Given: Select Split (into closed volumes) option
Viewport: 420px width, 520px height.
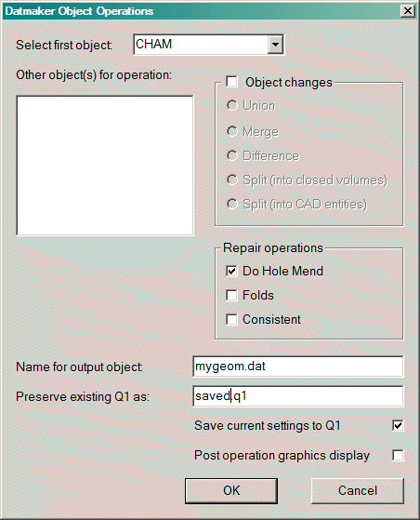Looking at the screenshot, I should (x=232, y=180).
